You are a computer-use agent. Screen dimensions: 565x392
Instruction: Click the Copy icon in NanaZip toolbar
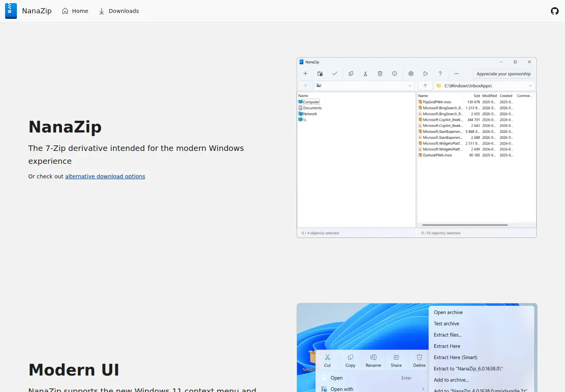point(351,74)
